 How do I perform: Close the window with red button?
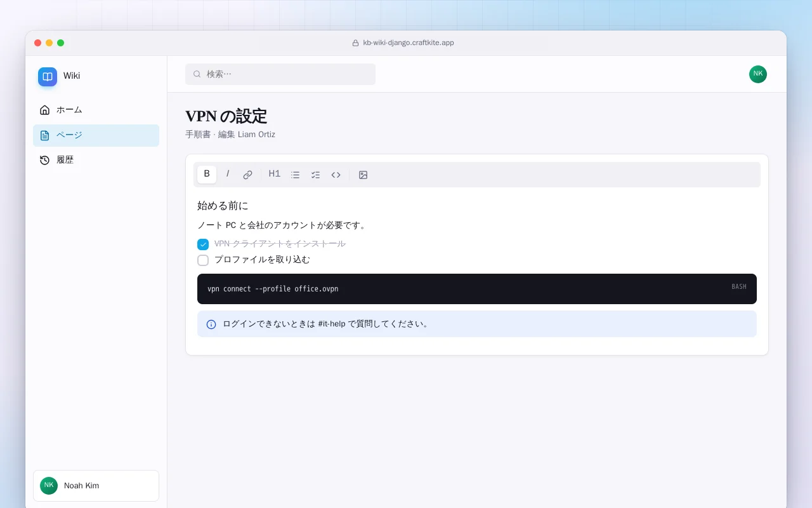[x=38, y=43]
